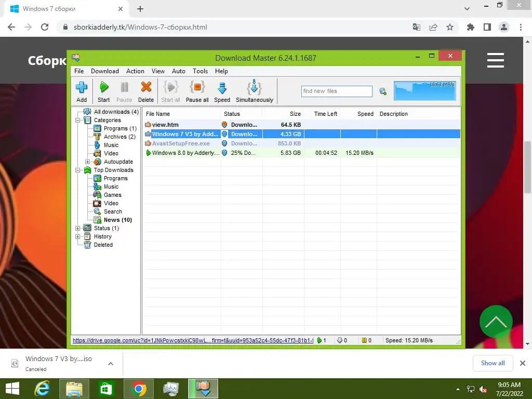Select the view.htm download row
Viewport: 532px width, 399px height.
coord(302,125)
